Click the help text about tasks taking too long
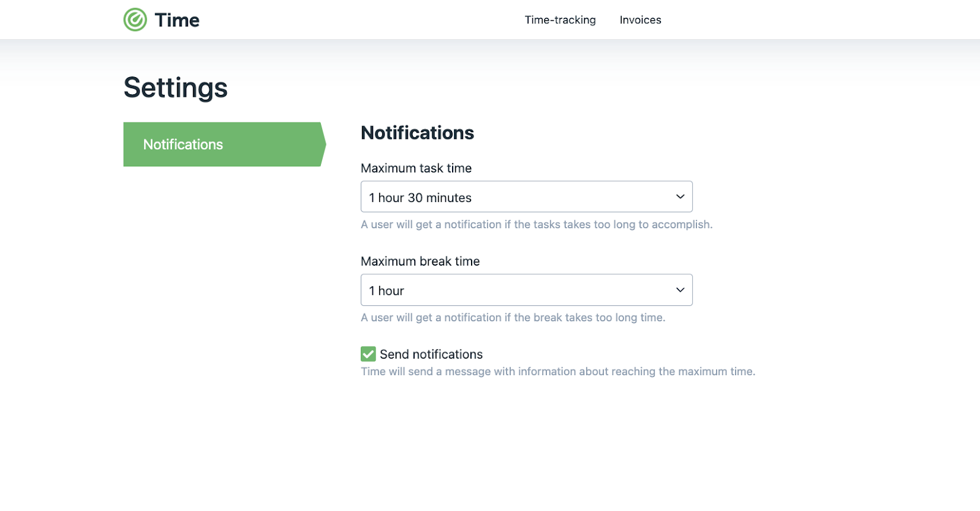This screenshot has width=980, height=511. (x=537, y=225)
